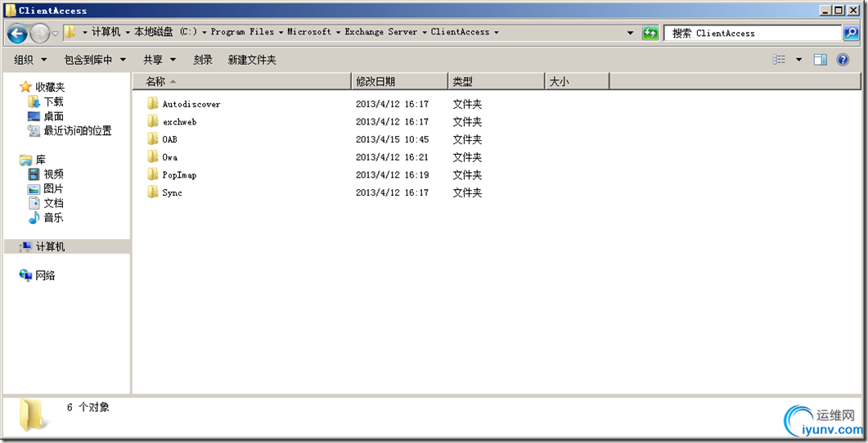Image resolution: width=868 pixels, height=443 pixels.
Task: Open 桌面 in the navigation pane
Action: click(x=54, y=116)
